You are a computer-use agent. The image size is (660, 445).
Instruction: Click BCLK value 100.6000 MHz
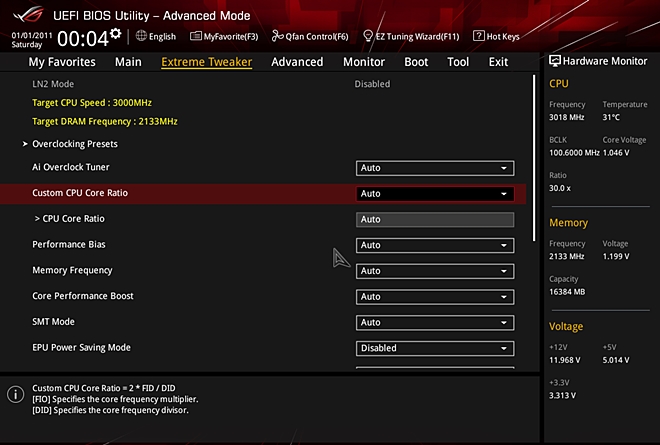574,152
